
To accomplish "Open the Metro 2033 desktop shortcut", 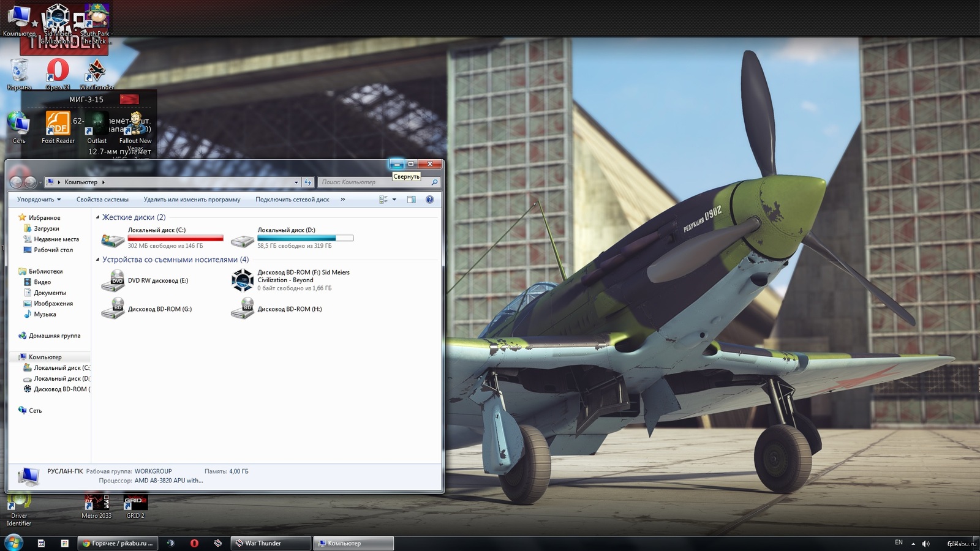I will 96,506.
